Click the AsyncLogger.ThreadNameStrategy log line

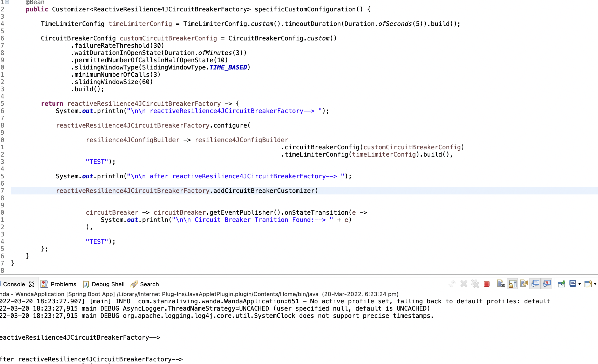tap(215, 309)
